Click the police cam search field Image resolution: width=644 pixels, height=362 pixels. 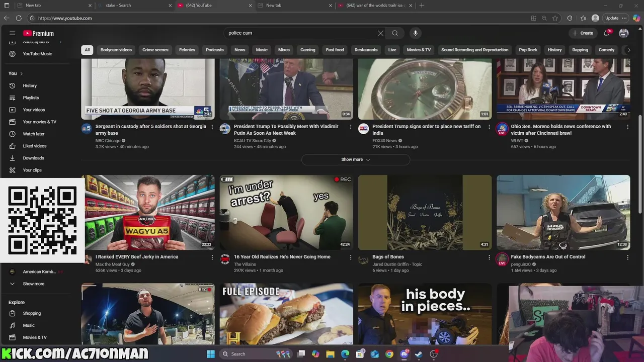pos(301,33)
